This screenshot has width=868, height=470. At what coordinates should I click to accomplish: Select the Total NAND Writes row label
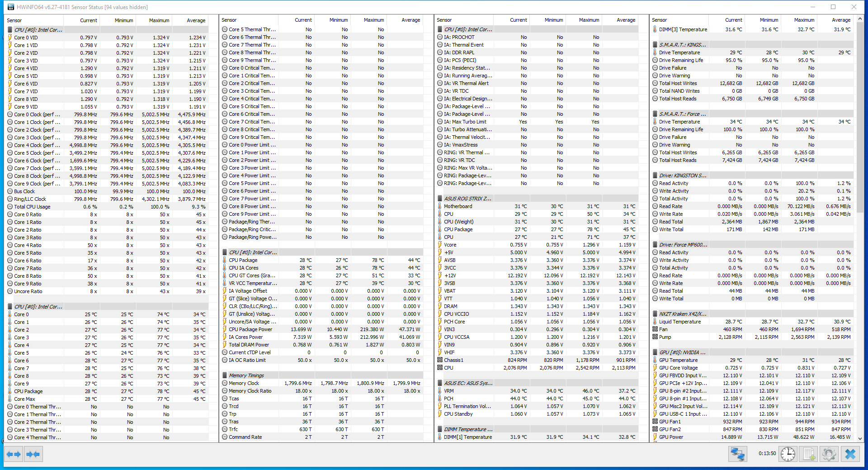coord(679,91)
